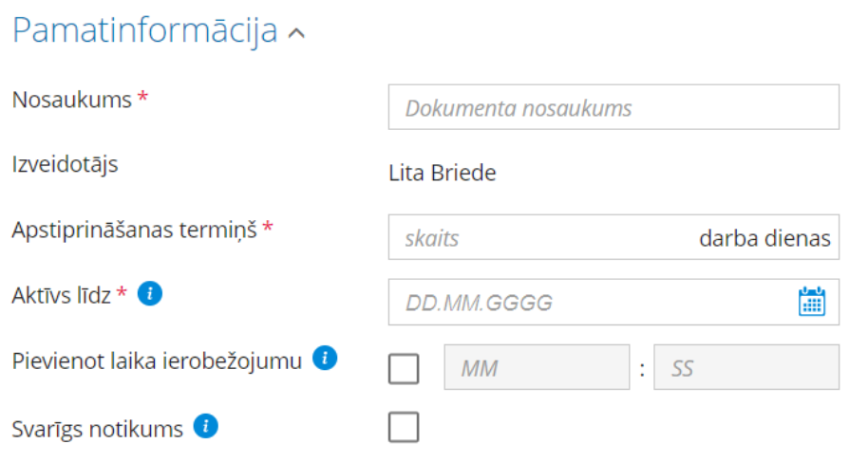Click the Pamatinformācija section heading
This screenshot has width=868, height=462.
(145, 30)
